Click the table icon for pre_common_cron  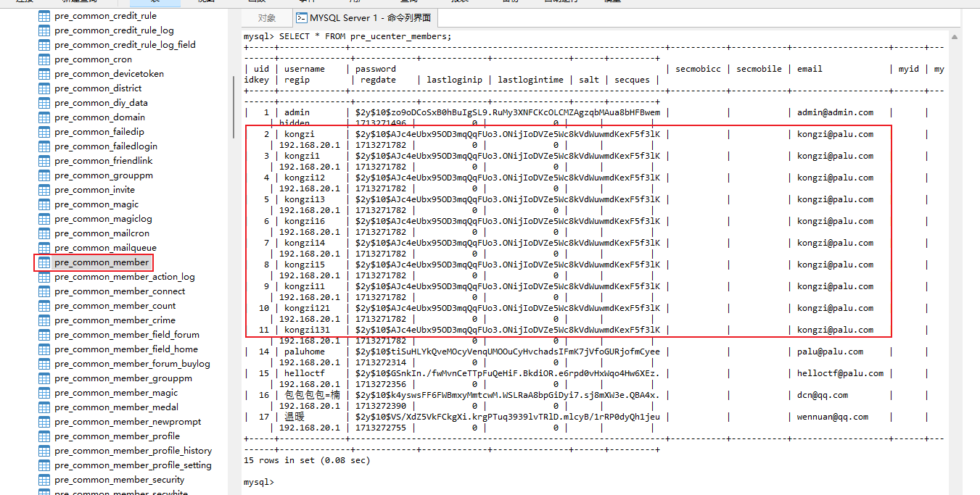pyautogui.click(x=44, y=59)
